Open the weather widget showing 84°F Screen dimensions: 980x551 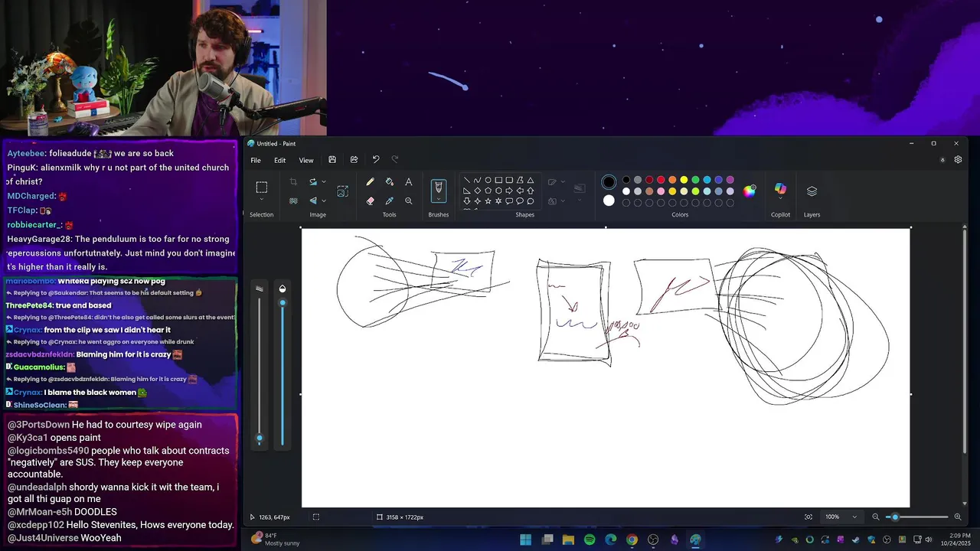(x=276, y=540)
